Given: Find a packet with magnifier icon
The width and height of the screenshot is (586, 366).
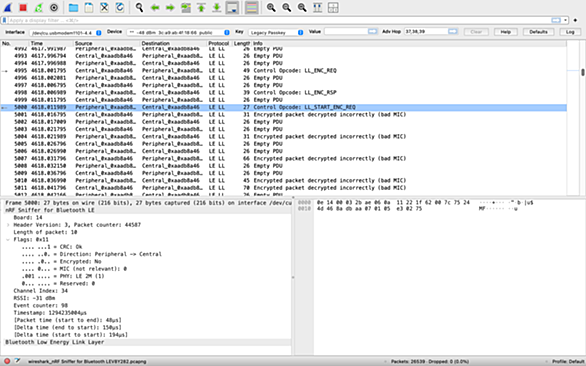Looking at the screenshot, I should (139, 7).
